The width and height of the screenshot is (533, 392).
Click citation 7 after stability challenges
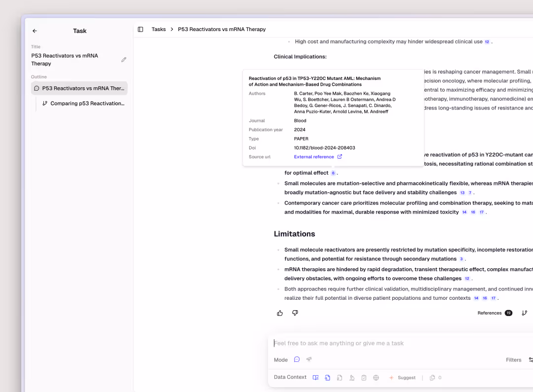(470, 193)
